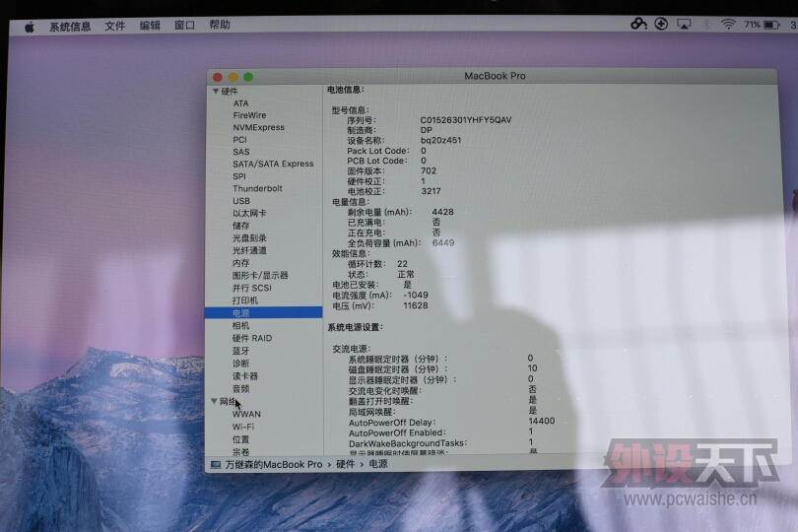Click the circled plus icon in menu bar
The width and height of the screenshot is (798, 532).
coord(661,25)
